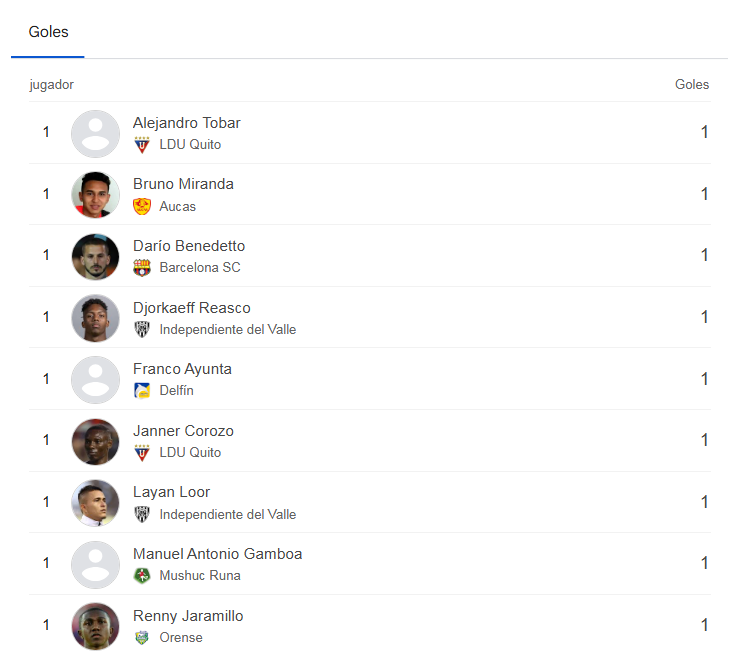Open Bruno Miranda's player photo
Viewport: 743px width, 662px height.
pyautogui.click(x=95, y=195)
